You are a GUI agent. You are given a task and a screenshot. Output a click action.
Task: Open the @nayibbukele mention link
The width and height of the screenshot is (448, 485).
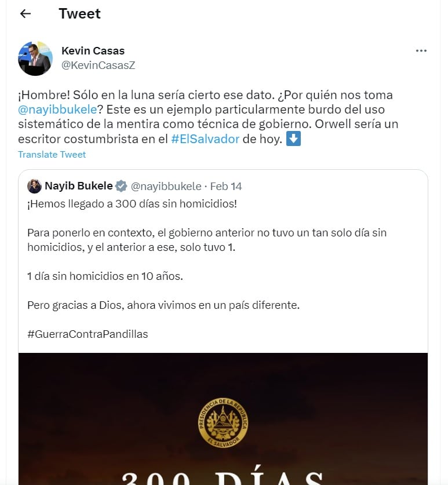coord(57,110)
